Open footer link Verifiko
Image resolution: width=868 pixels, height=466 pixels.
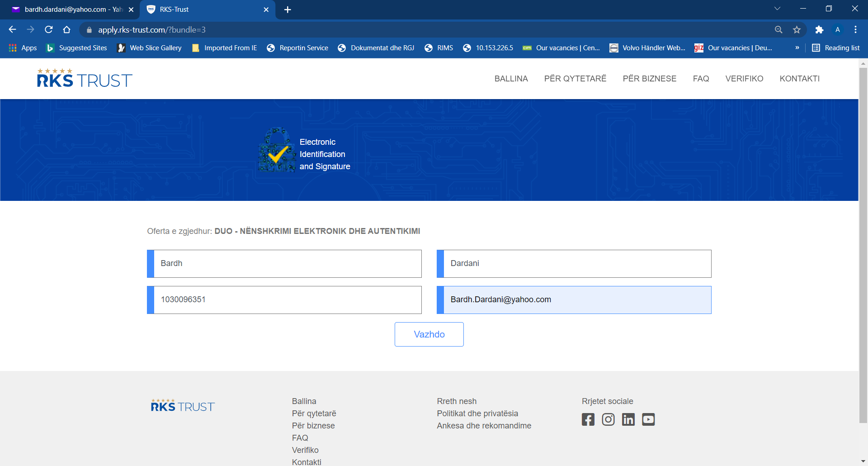point(305,450)
